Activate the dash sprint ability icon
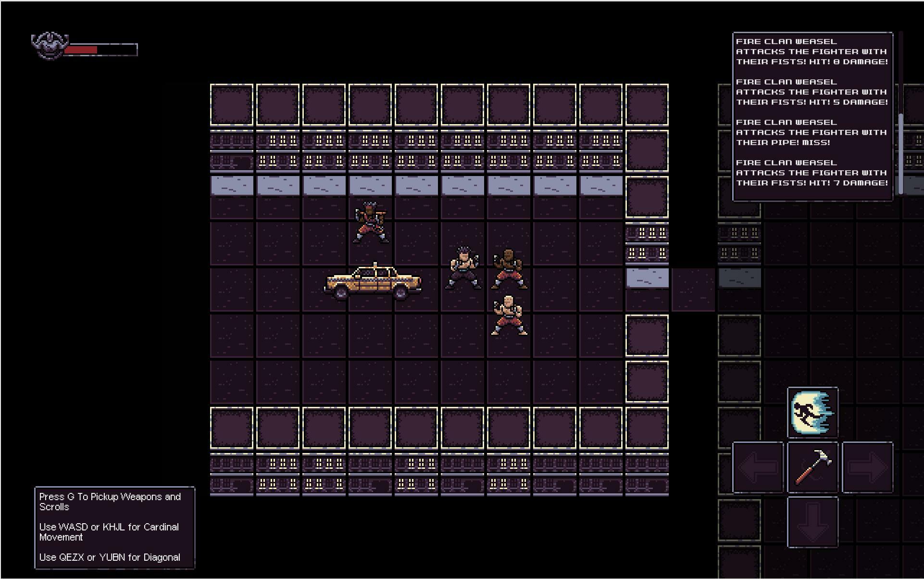Screen dimensions: 924x579 (812, 412)
